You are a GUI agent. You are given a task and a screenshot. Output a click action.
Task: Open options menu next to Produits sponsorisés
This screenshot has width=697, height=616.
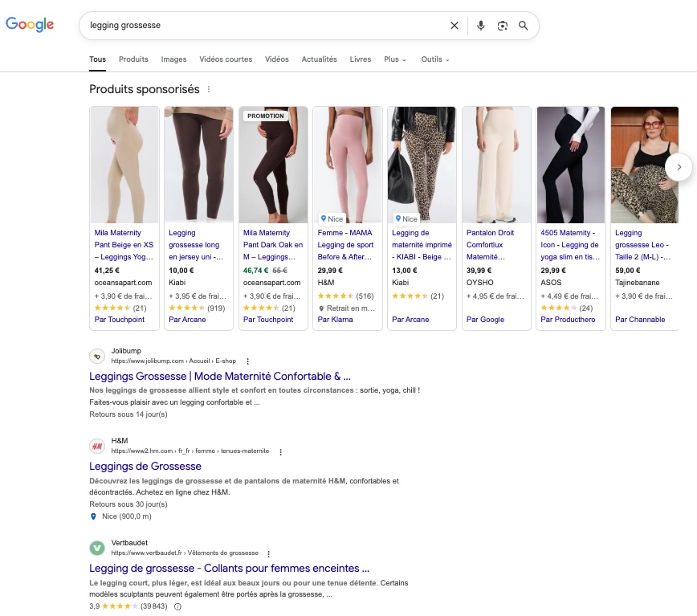point(209,89)
